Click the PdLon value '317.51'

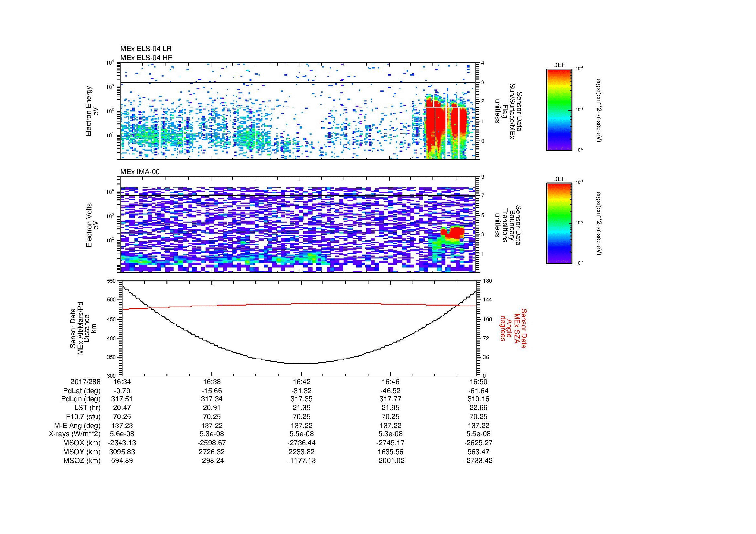coord(122,399)
